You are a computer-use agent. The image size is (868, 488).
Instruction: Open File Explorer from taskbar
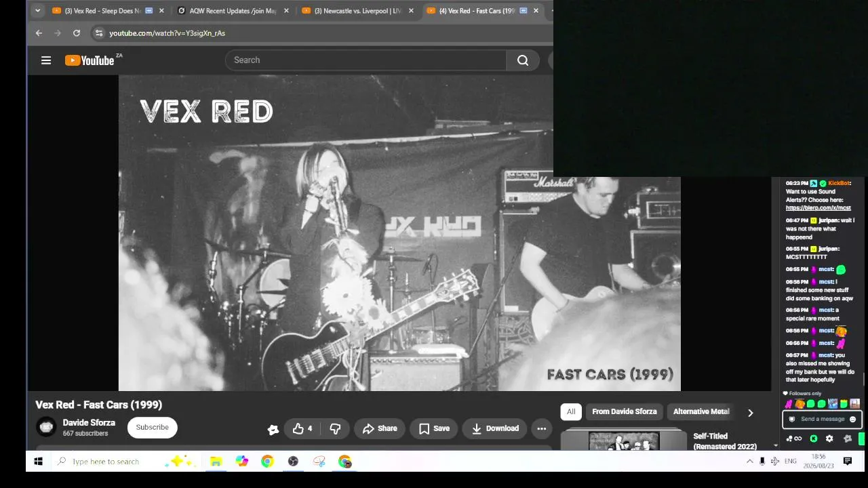216,462
